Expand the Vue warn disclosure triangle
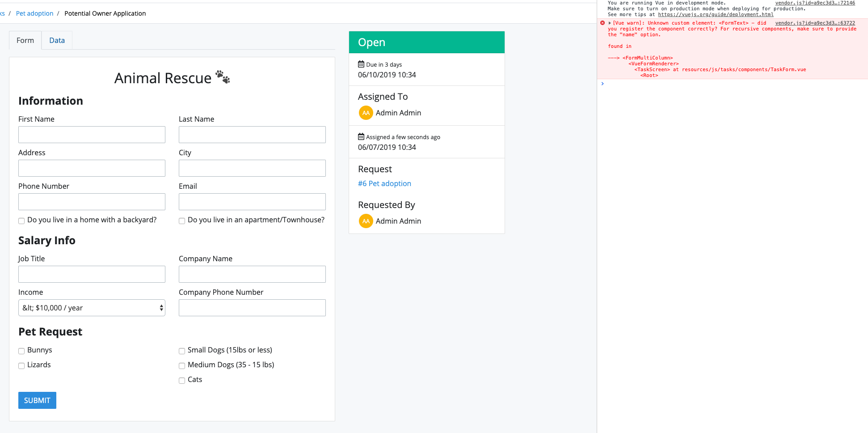Screen dimensions: 868x433 click(609, 23)
